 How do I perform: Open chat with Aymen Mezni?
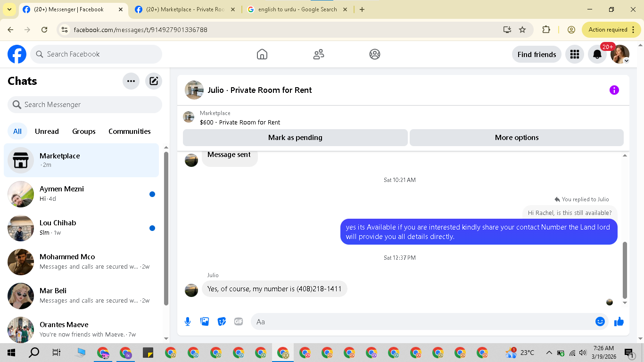coord(82,194)
